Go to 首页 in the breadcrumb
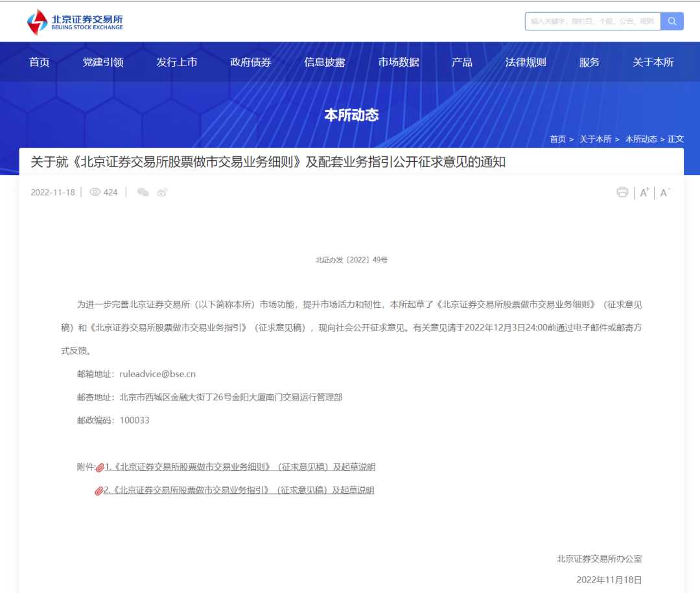 557,139
